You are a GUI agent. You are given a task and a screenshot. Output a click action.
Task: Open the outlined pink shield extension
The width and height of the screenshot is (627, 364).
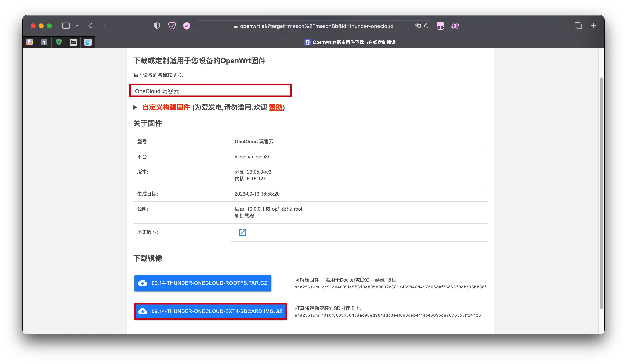pos(172,26)
